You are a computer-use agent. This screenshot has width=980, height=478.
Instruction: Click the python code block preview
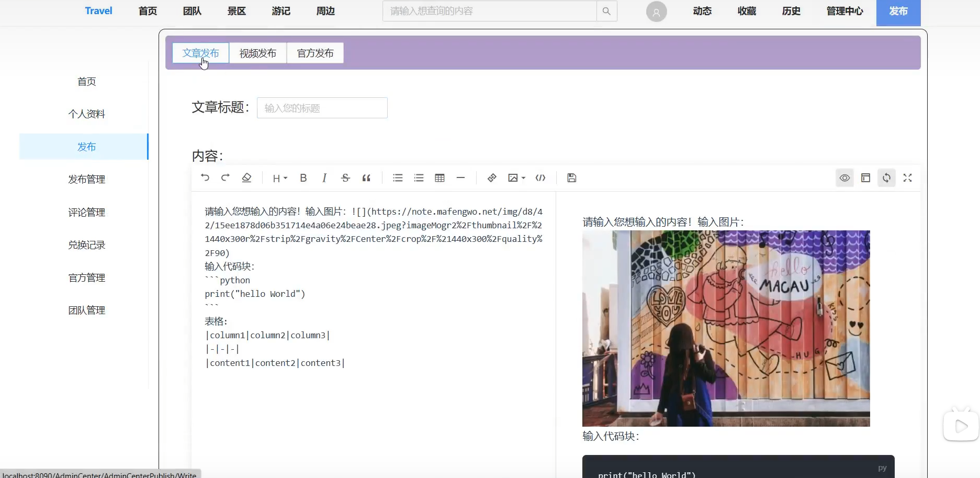738,467
